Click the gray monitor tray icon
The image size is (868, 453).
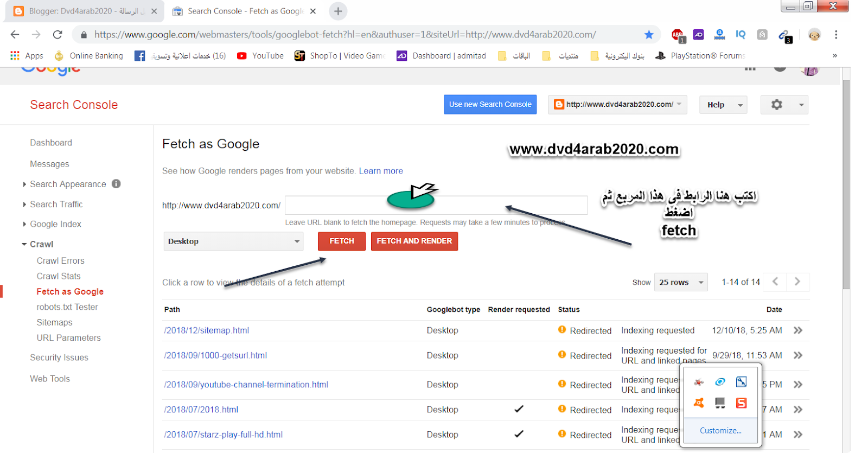click(x=720, y=403)
